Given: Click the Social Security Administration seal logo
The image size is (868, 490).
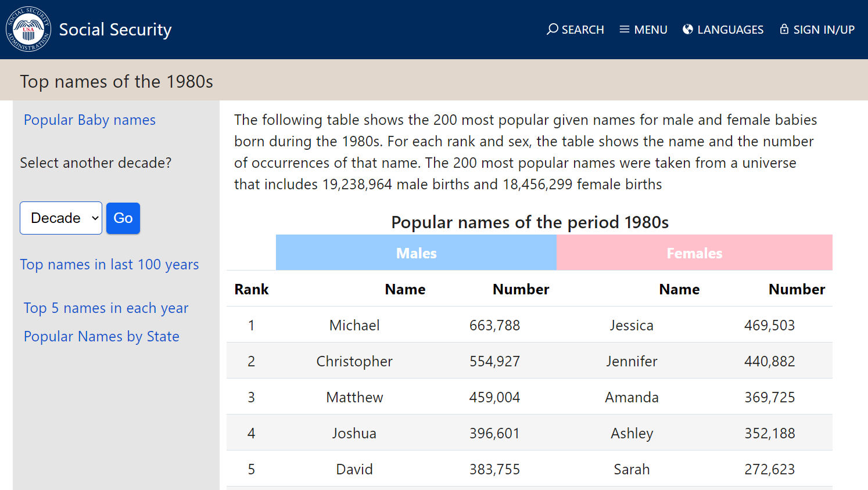Looking at the screenshot, I should (x=28, y=29).
